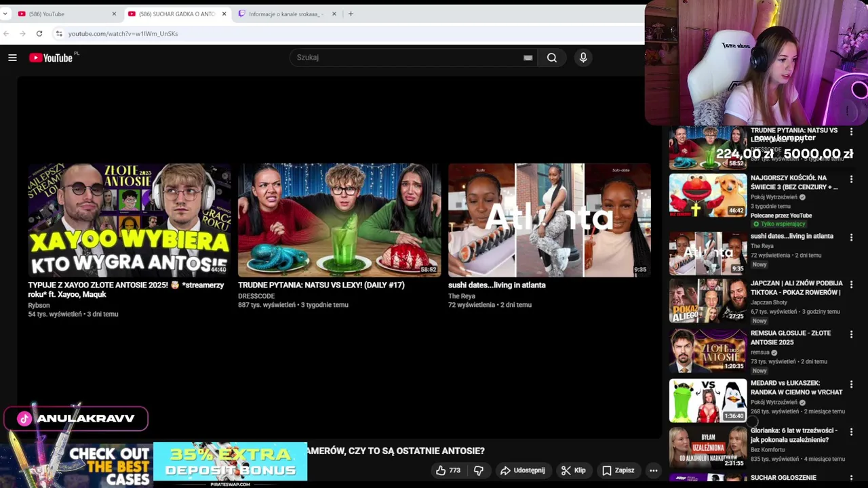
Task: Save the video with the Zapisz button
Action: tap(618, 470)
